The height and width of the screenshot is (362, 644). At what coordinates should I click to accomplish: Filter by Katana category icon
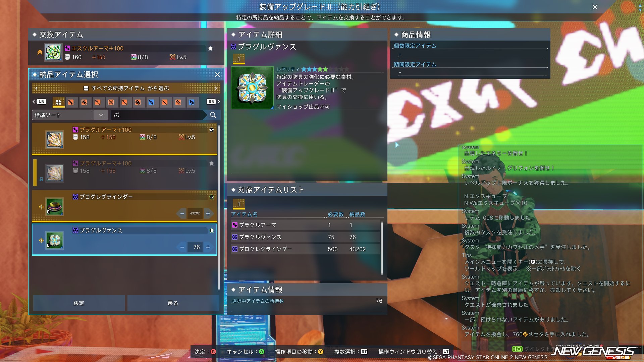(165, 102)
